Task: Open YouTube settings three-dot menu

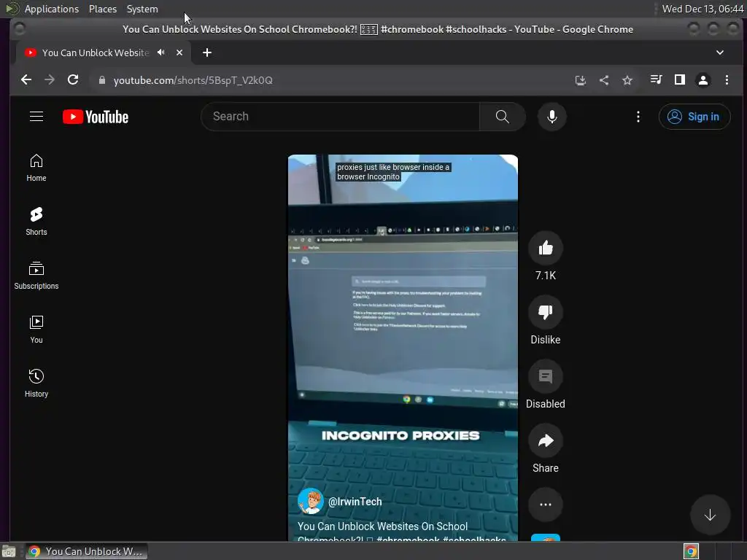Action: 638,117
